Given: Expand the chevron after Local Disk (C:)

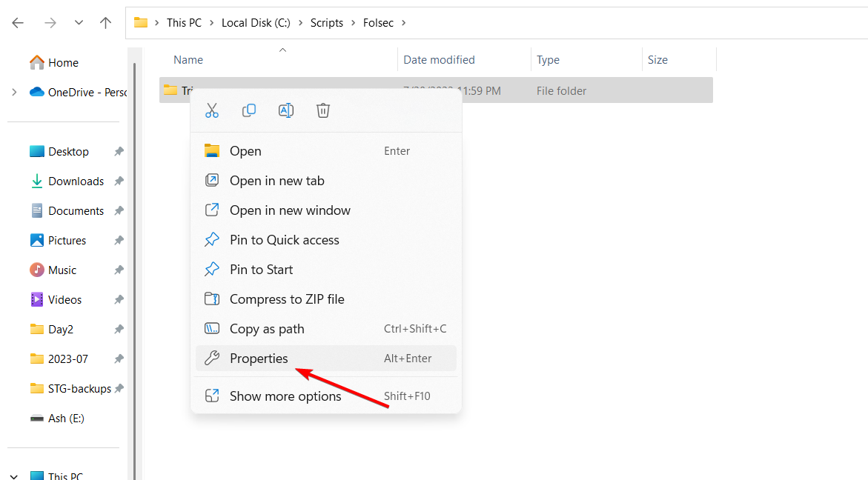Looking at the screenshot, I should coord(301,23).
